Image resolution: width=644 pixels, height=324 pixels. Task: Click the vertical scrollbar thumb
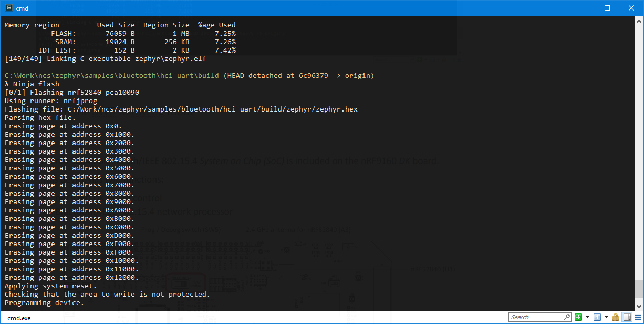coord(639,289)
